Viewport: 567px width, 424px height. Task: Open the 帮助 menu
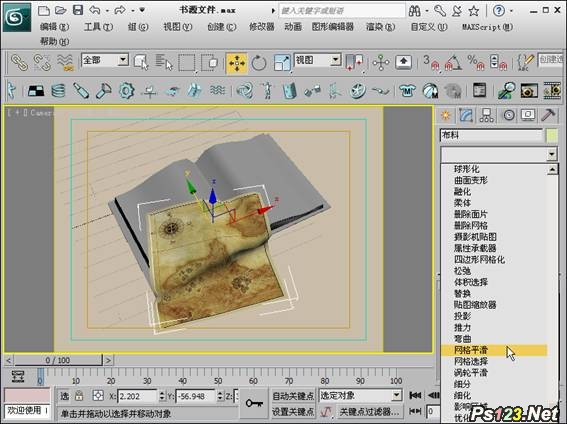tap(54, 42)
